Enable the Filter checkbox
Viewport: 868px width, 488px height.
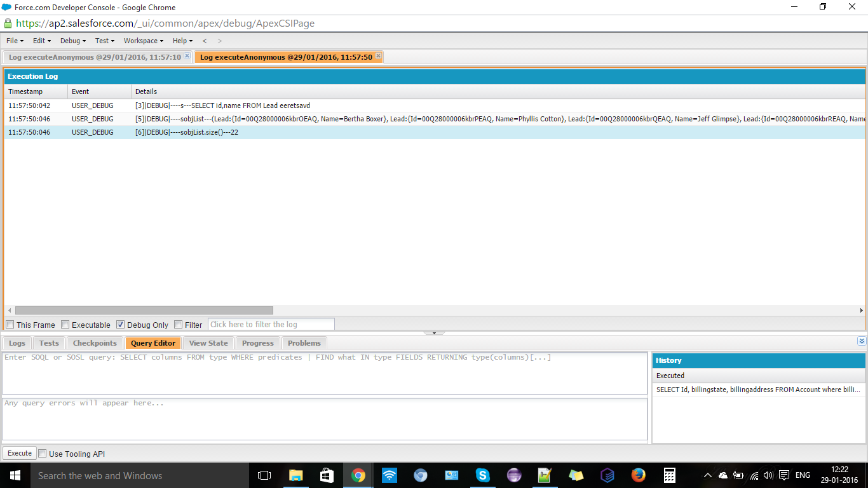pos(179,325)
